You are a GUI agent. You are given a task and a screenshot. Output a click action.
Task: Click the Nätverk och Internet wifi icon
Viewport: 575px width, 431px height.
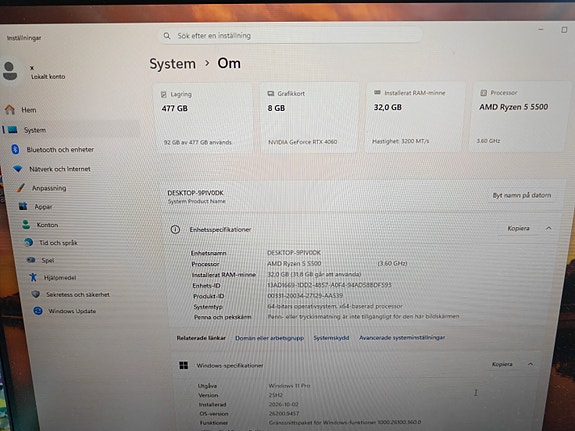point(18,169)
